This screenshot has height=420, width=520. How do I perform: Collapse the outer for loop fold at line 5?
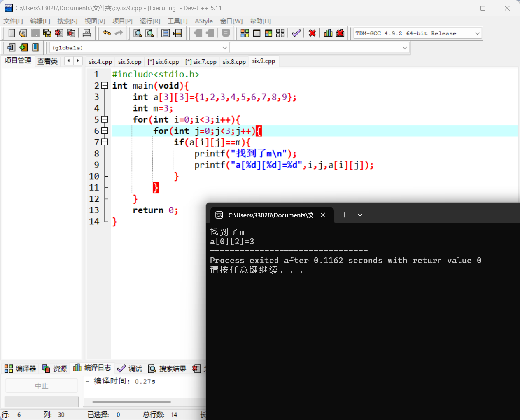tap(105, 119)
